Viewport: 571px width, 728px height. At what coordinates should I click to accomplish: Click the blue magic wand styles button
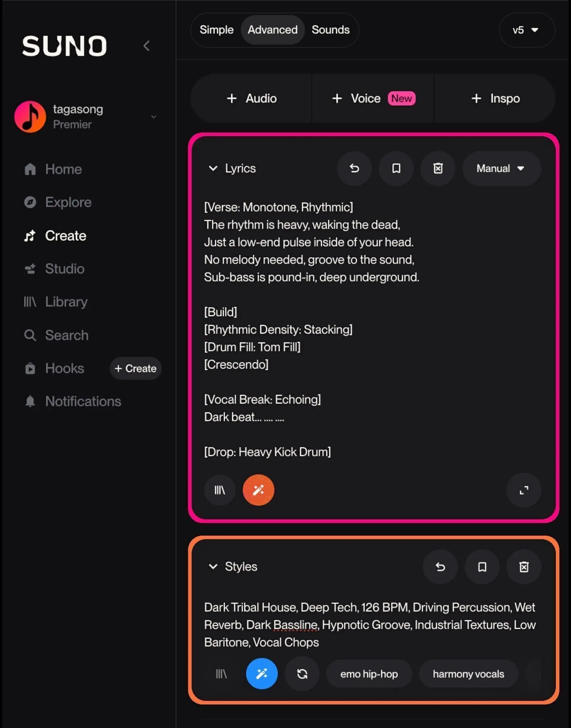click(262, 673)
